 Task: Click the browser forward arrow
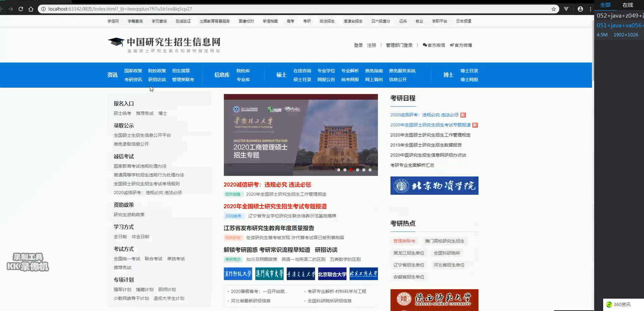point(10,9)
